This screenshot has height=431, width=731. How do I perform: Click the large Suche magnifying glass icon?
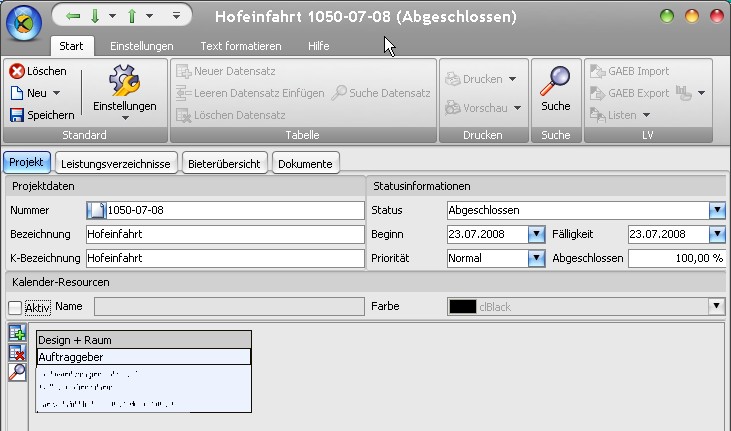pos(555,81)
